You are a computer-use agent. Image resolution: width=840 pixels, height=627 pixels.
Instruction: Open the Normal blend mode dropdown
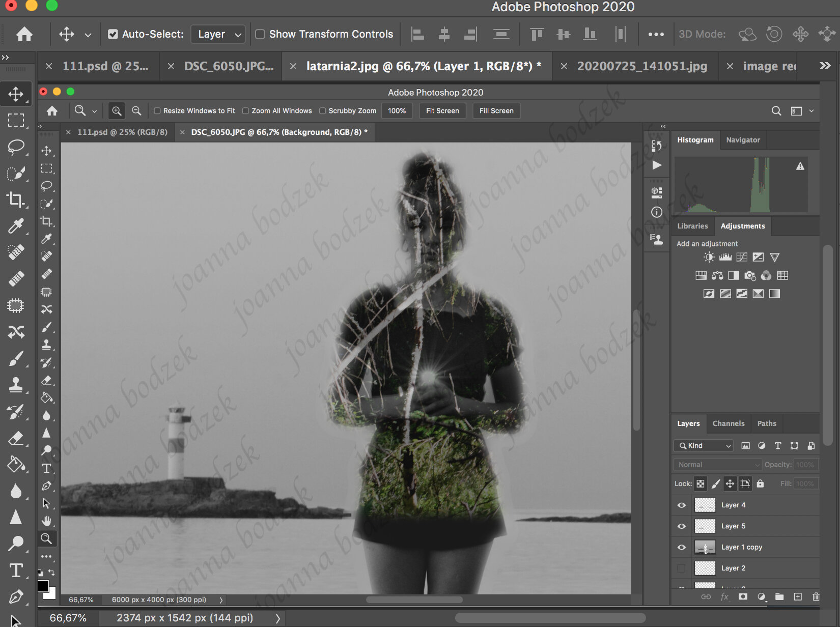coord(717,465)
